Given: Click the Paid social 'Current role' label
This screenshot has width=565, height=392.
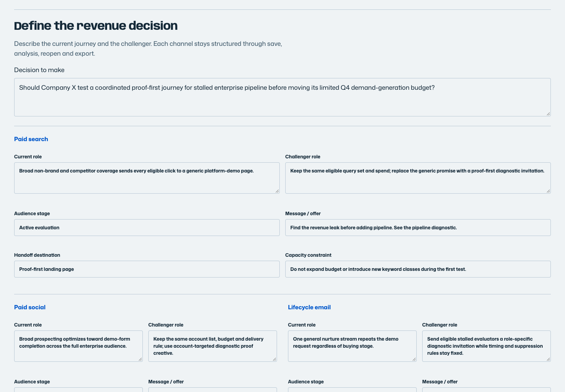Looking at the screenshot, I should click(x=28, y=325).
